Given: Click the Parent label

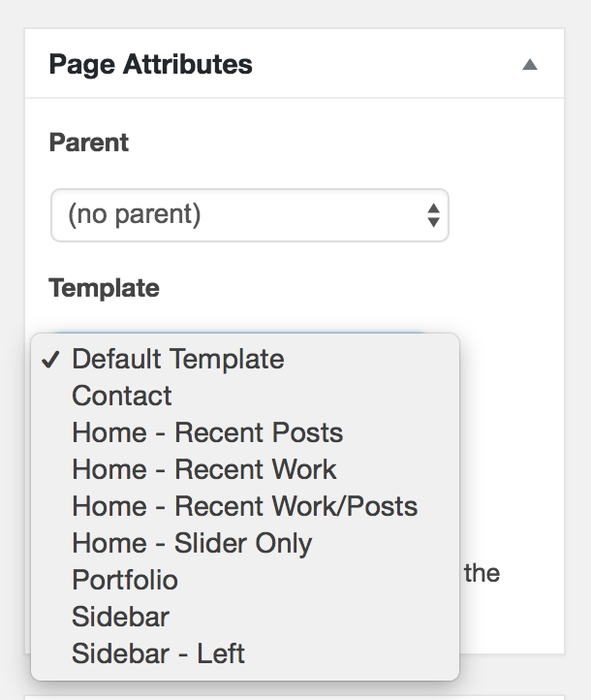Looking at the screenshot, I should point(89,143).
